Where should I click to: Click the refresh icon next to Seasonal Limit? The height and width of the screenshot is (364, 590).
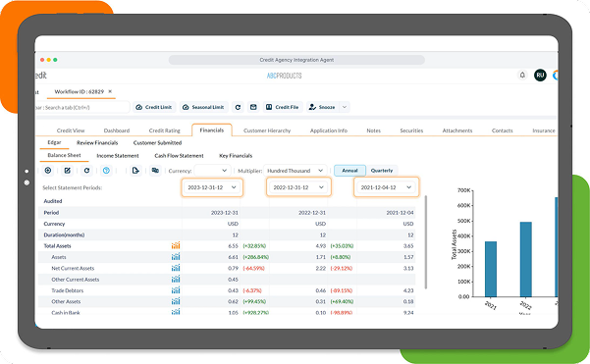point(238,107)
